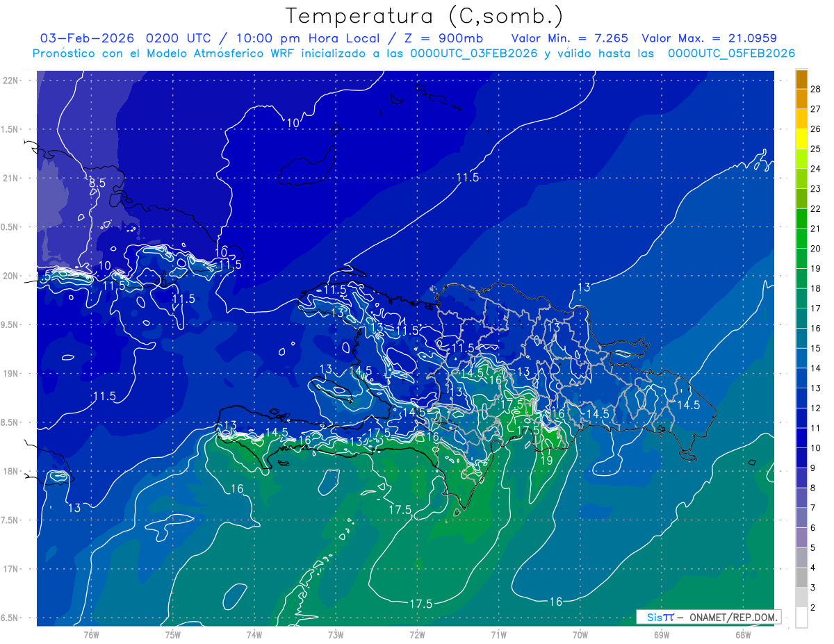
Task: Click the 'ONAMET/REP.DOM.' credit label
Action: point(733,617)
